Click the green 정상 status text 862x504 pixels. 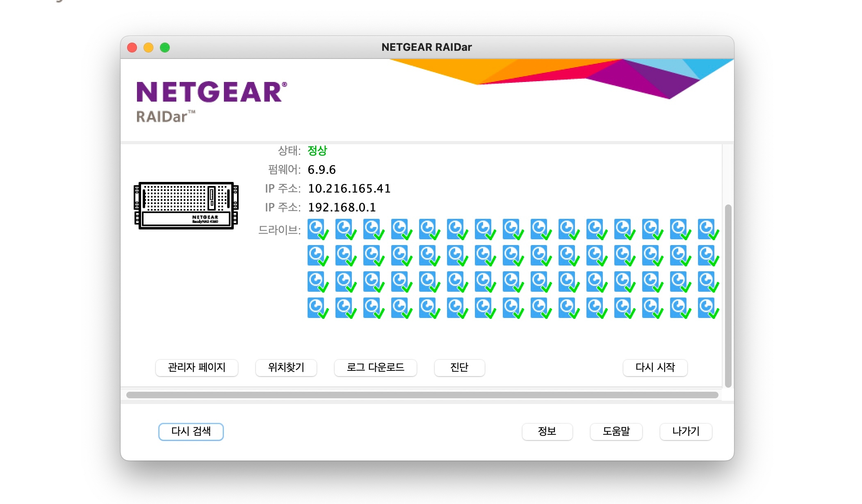click(x=317, y=151)
